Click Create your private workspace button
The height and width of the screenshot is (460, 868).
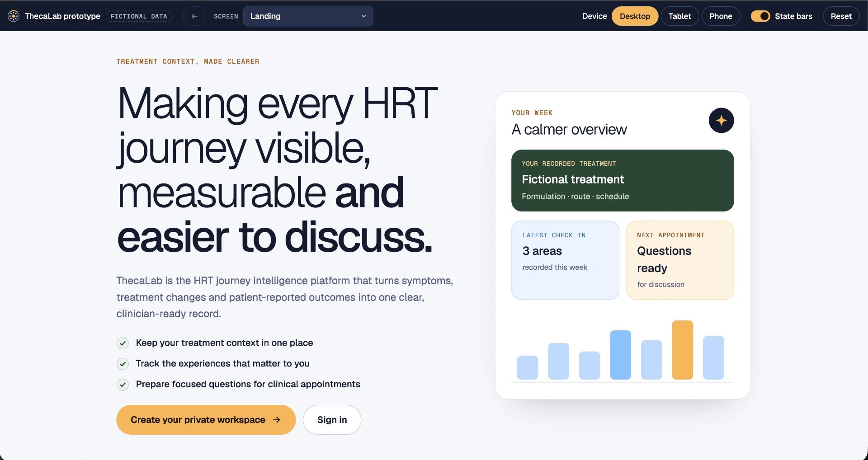click(206, 420)
